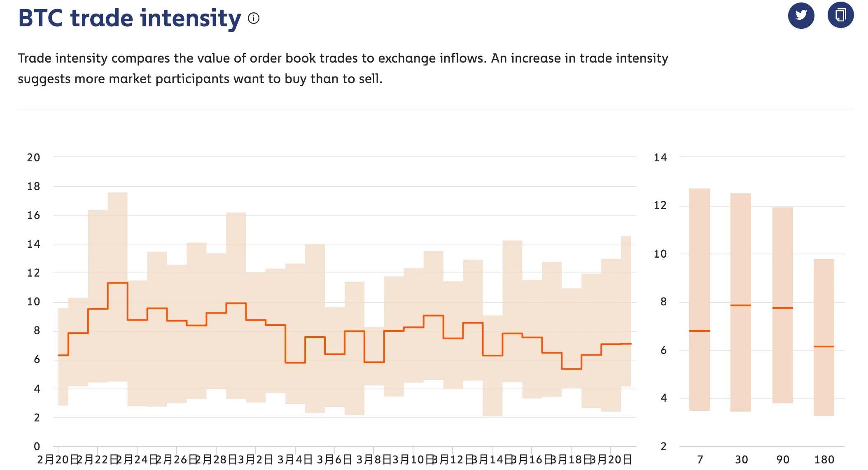Select the 180-day summary bar
This screenshot has width=868, height=470.
coord(824,337)
